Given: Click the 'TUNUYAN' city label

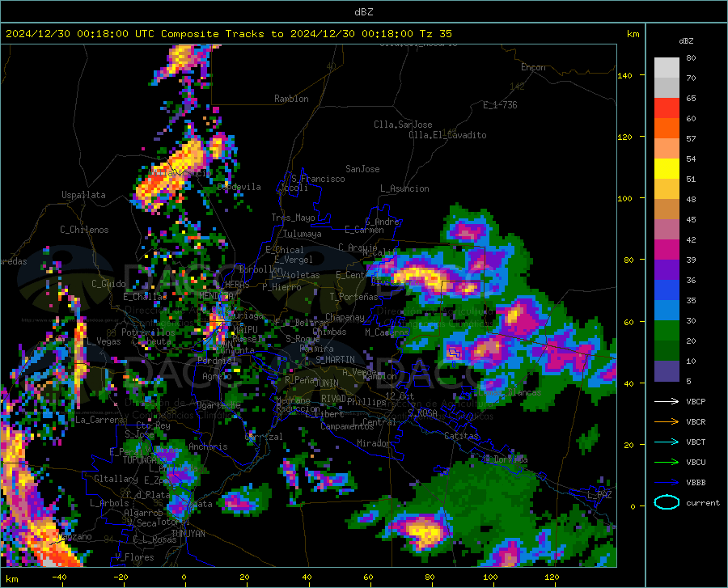Looking at the screenshot, I should (x=188, y=534).
